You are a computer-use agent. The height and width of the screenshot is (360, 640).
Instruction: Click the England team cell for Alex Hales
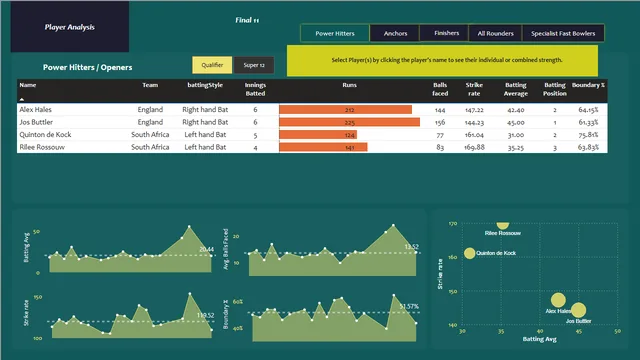[x=150, y=109]
